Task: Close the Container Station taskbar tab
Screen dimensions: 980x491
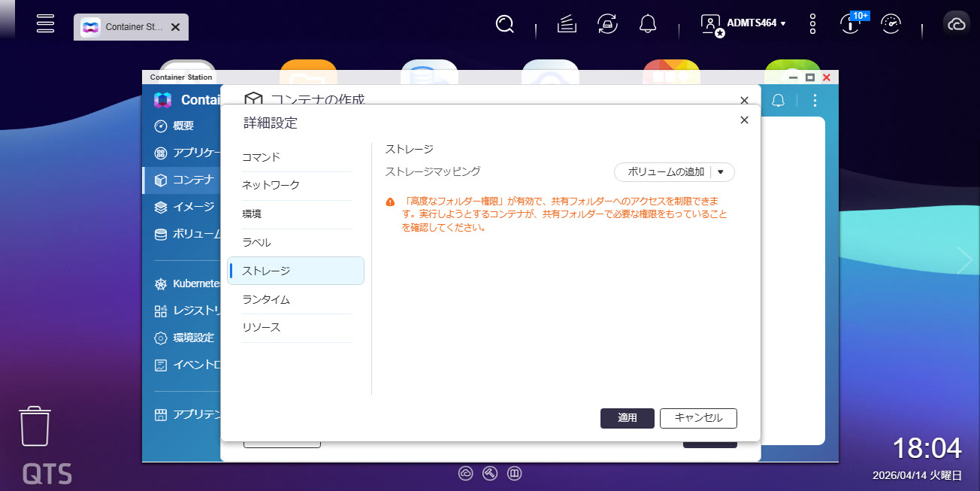Action: (x=175, y=27)
